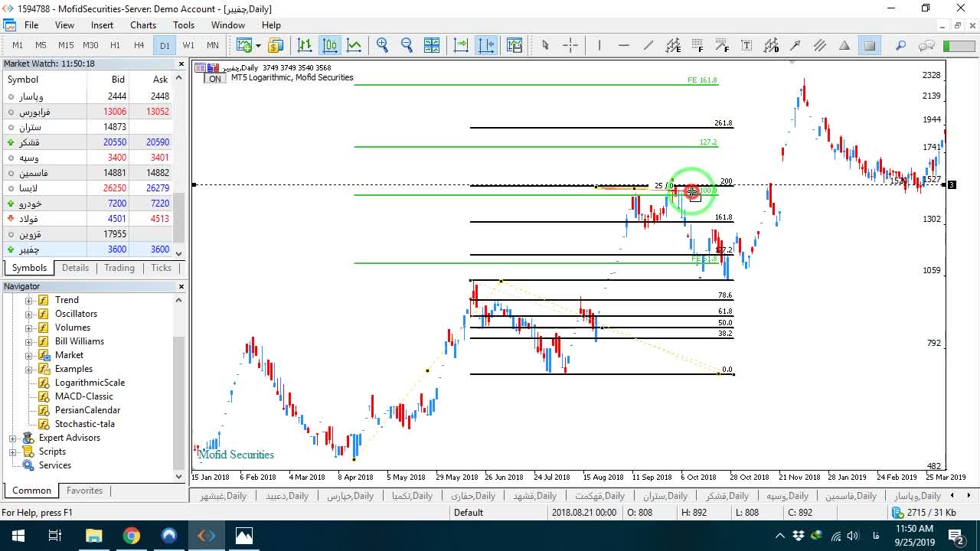Image resolution: width=980 pixels, height=551 pixels.
Task: Pick the vertical line drawing tool
Action: coord(599,45)
